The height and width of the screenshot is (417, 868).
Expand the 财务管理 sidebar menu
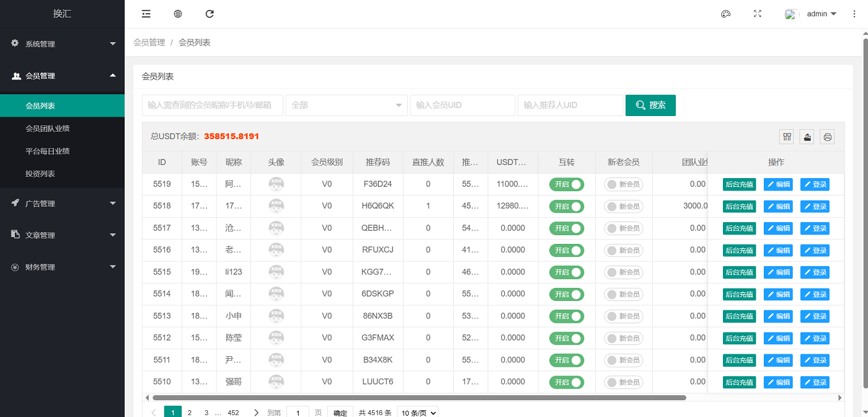click(62, 267)
